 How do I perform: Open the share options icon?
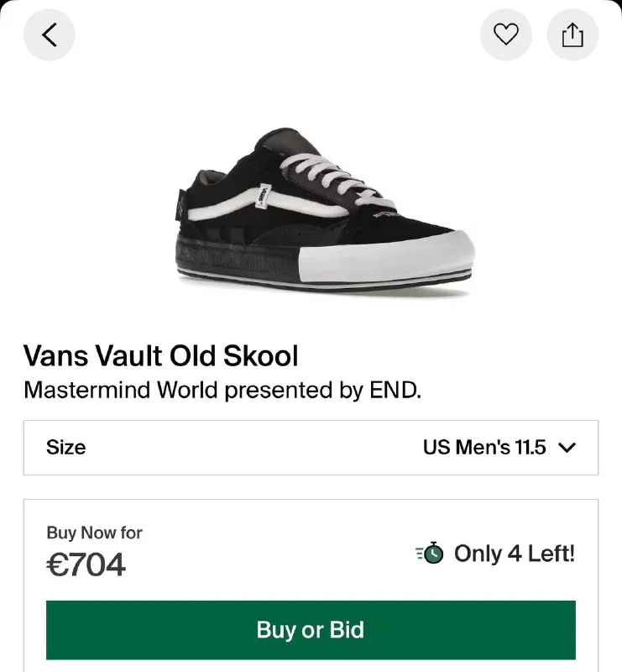[x=572, y=34]
